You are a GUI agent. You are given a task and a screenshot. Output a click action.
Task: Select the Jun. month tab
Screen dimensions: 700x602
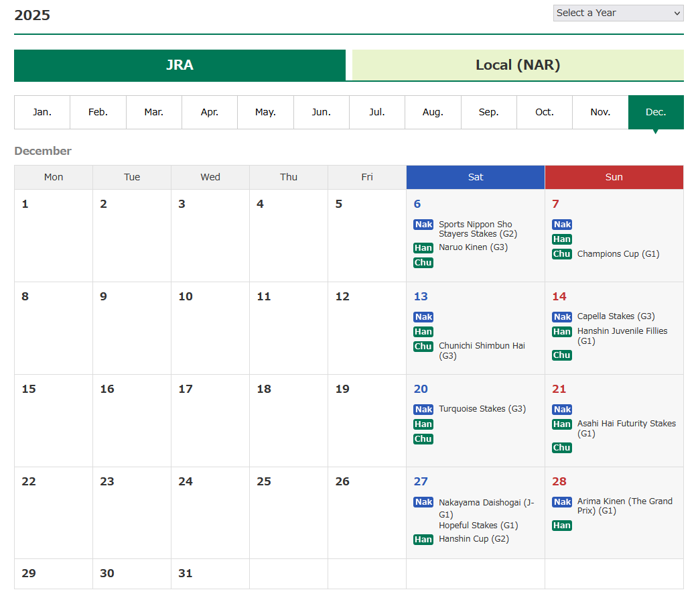point(321,112)
